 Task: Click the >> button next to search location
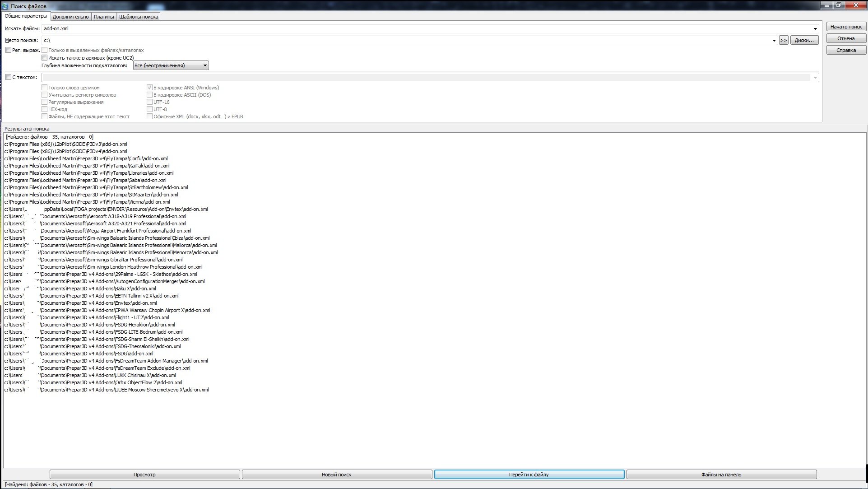[x=784, y=40]
